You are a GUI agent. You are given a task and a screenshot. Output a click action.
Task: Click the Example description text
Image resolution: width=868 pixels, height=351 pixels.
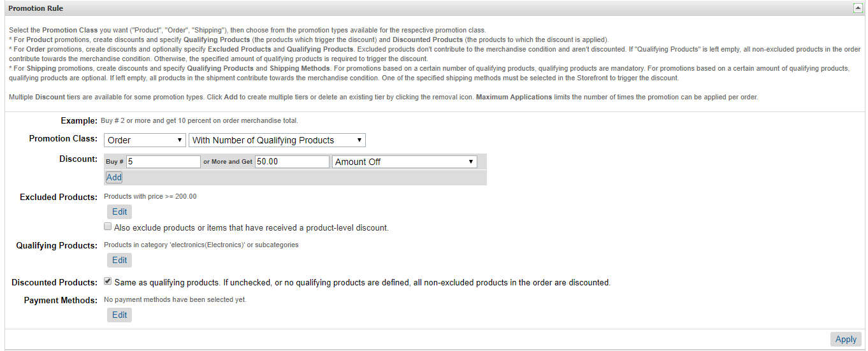coord(199,120)
